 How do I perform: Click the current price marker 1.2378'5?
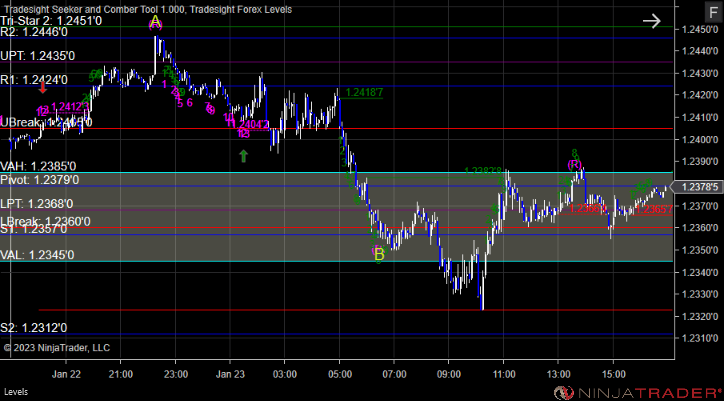(697, 187)
